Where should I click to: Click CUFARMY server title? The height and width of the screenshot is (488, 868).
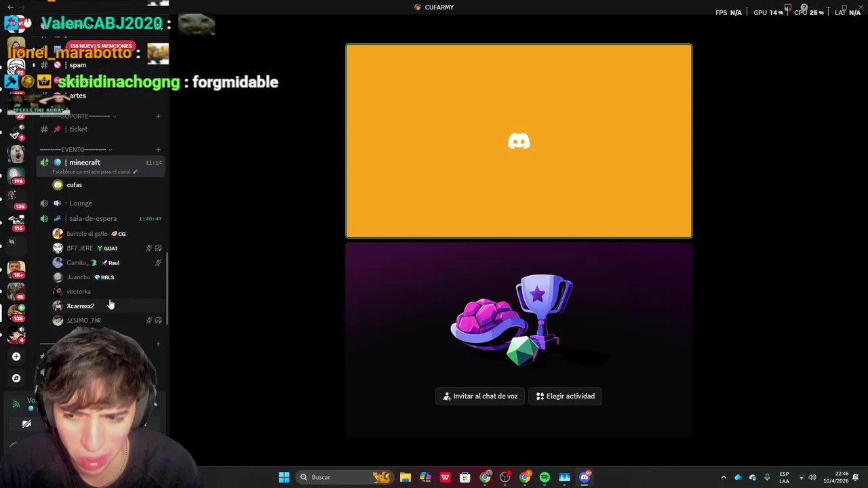tap(434, 7)
